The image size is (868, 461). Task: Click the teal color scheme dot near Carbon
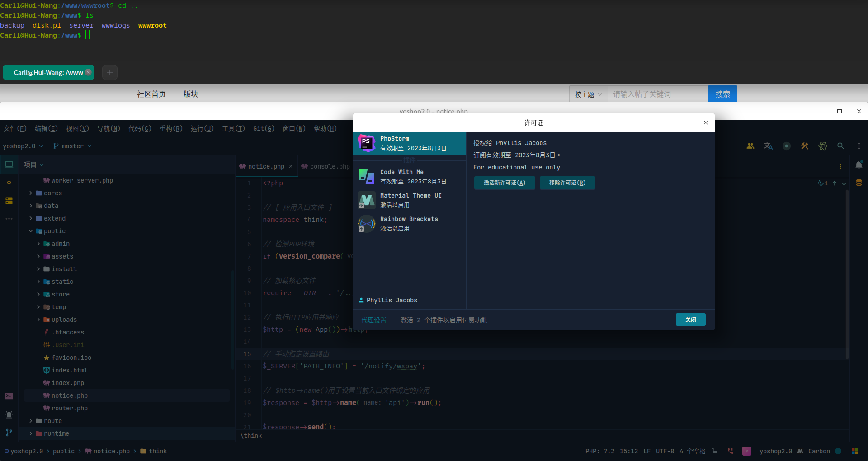[x=839, y=451]
